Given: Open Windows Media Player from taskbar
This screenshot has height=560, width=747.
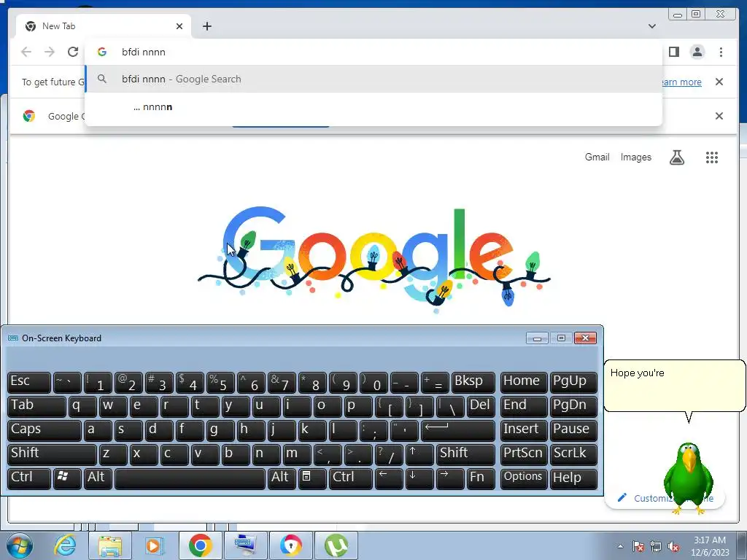Looking at the screenshot, I should [154, 545].
